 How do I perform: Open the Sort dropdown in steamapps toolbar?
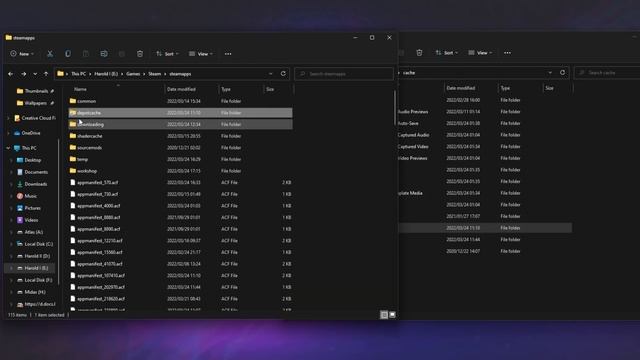167,54
